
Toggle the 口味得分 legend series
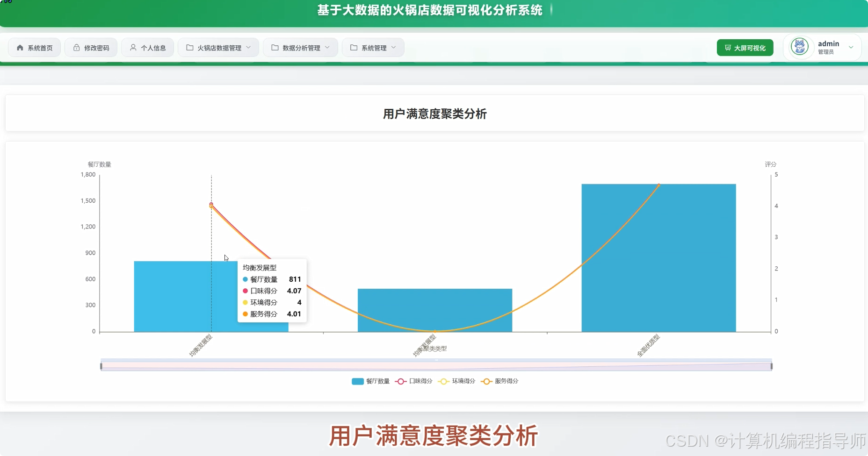(x=414, y=381)
